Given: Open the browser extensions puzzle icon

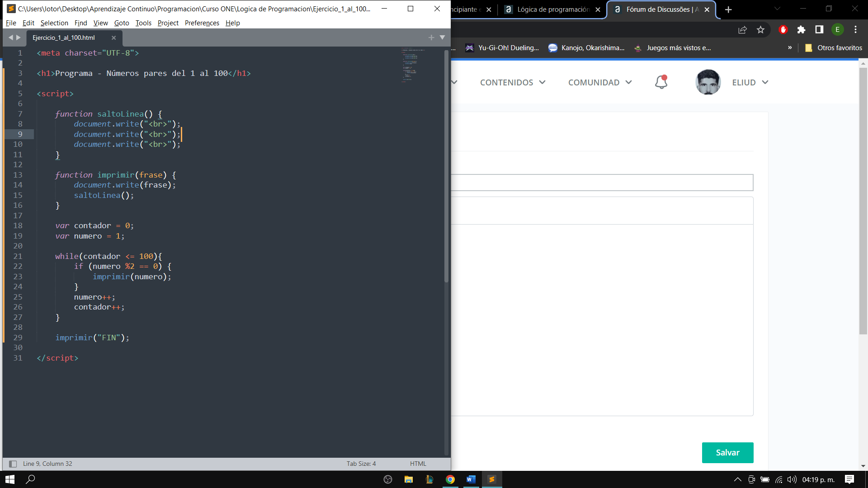Looking at the screenshot, I should pyautogui.click(x=801, y=30).
